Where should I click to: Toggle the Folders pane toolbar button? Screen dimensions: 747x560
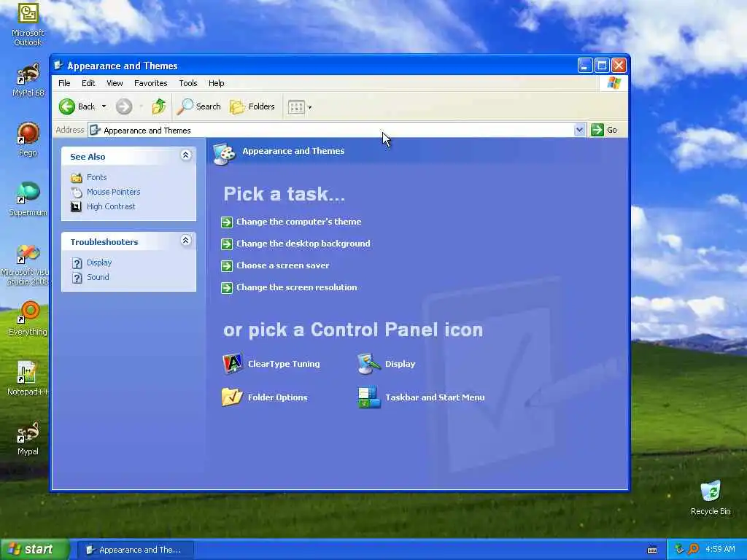(252, 106)
